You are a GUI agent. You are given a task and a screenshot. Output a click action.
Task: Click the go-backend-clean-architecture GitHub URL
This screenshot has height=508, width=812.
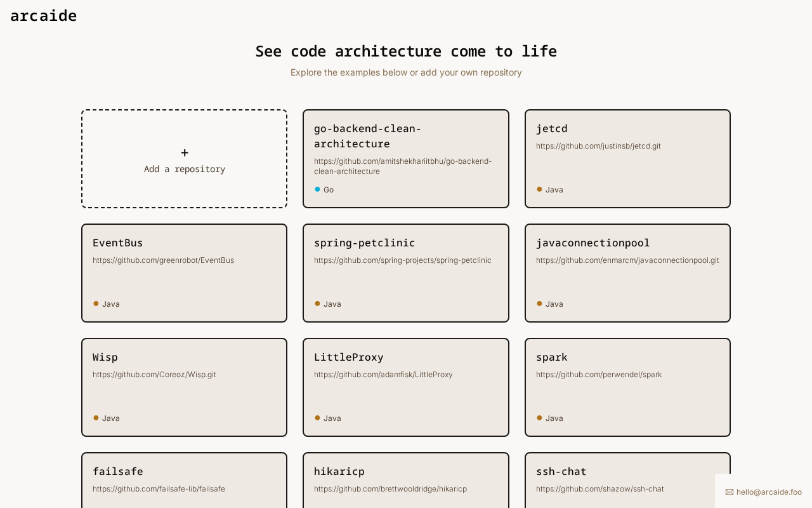(x=403, y=166)
